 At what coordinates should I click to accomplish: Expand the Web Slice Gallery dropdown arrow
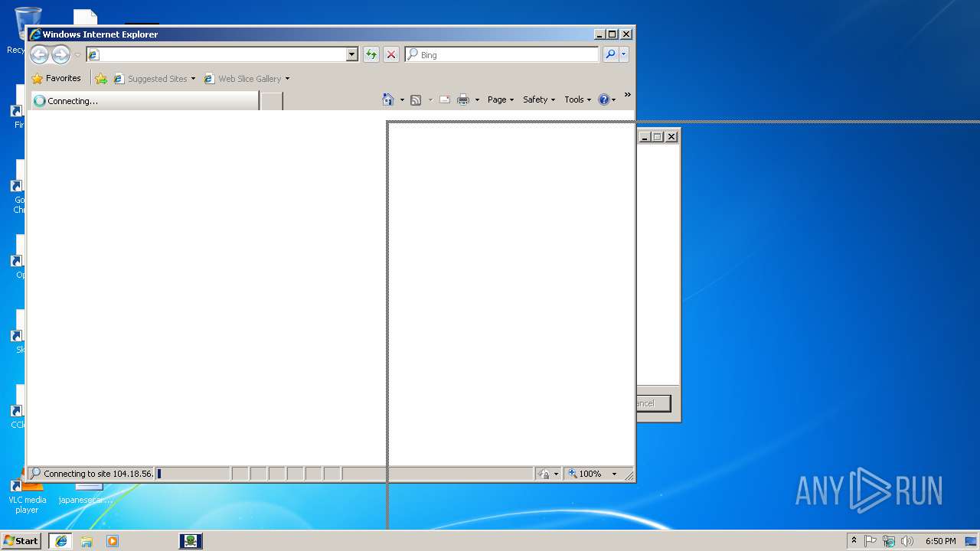pyautogui.click(x=287, y=79)
